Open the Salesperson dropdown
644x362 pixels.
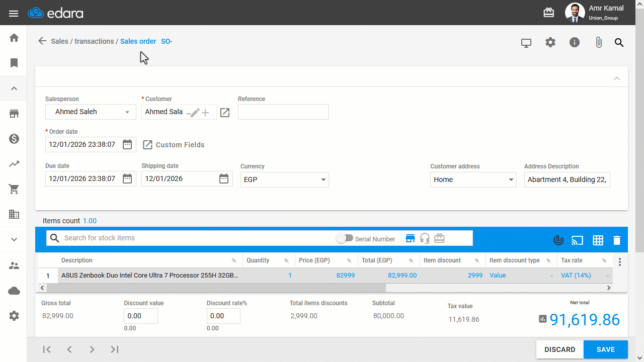point(91,112)
